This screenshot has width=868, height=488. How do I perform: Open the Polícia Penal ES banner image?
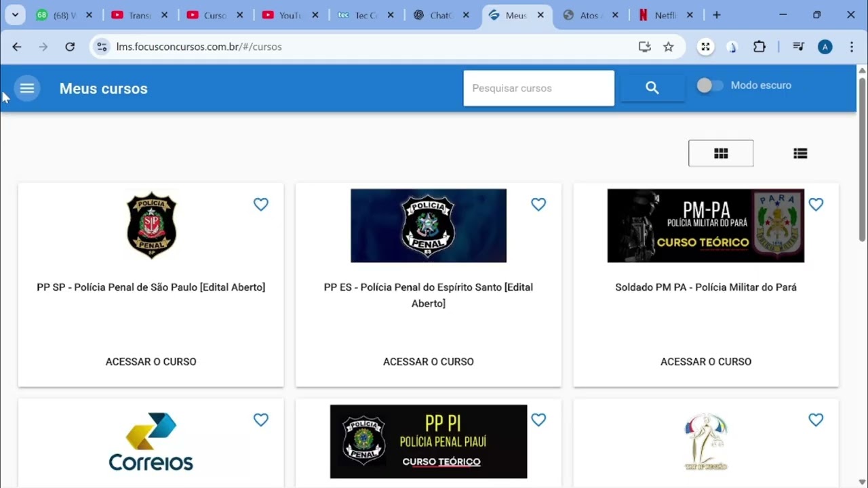429,226
